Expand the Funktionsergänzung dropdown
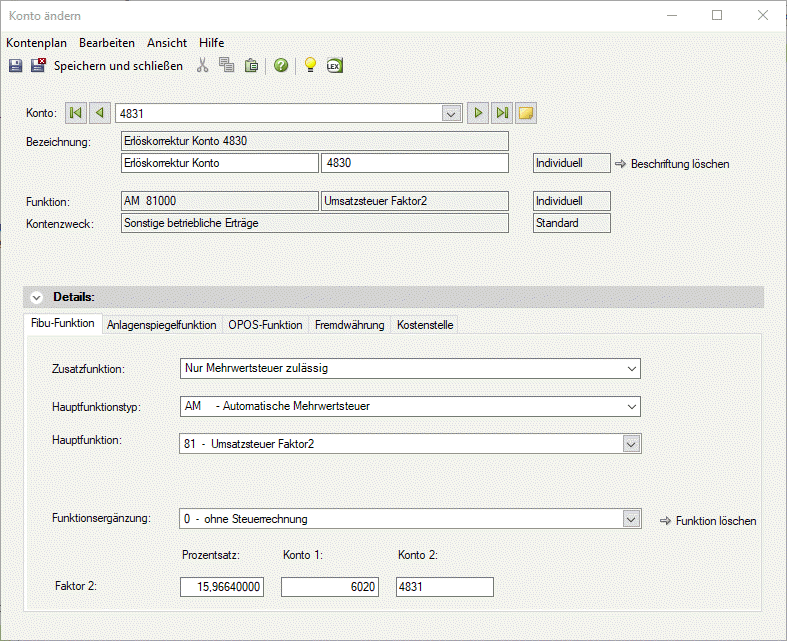787x641 pixels. pos(630,519)
